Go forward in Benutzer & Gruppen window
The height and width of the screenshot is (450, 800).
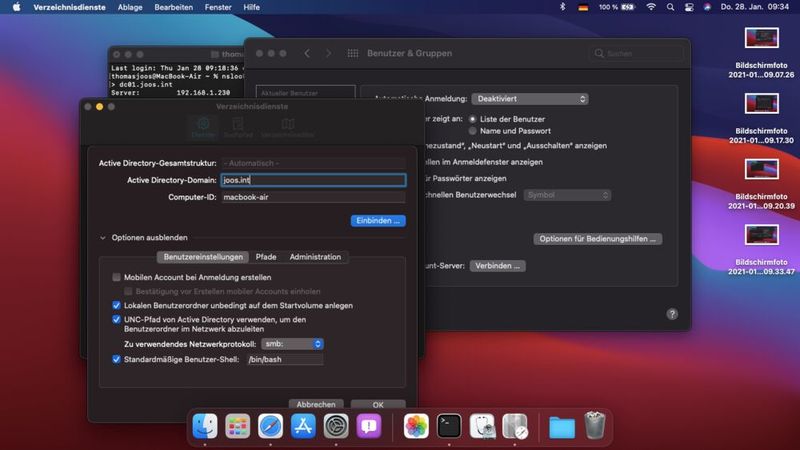[328, 53]
